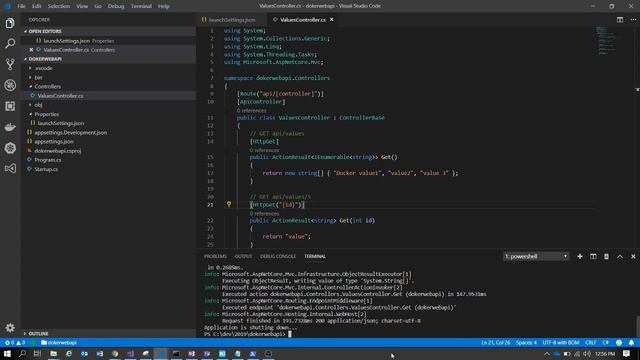Open the View menu
Screen dimensions: 640x360
82,6
